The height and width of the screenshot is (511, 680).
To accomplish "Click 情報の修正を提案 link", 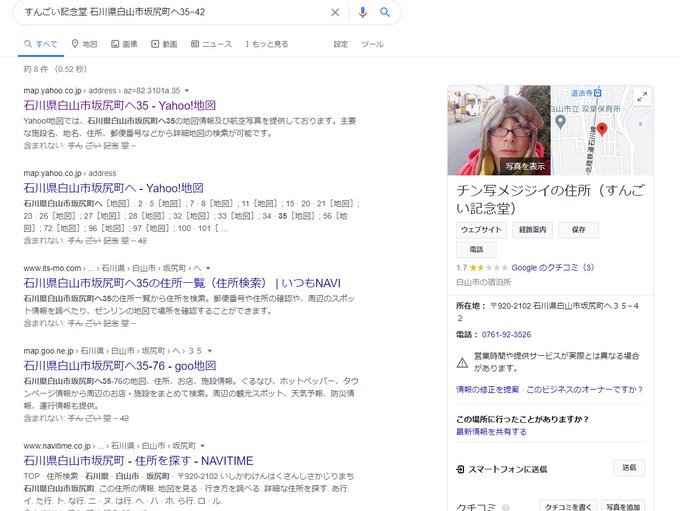I will tap(487, 390).
